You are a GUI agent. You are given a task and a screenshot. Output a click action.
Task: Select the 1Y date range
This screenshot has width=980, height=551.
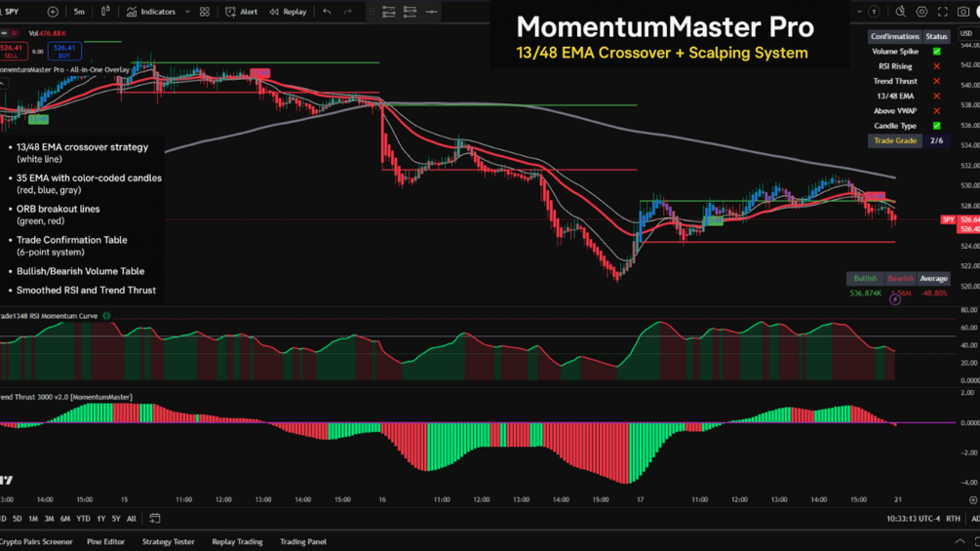pos(100,519)
